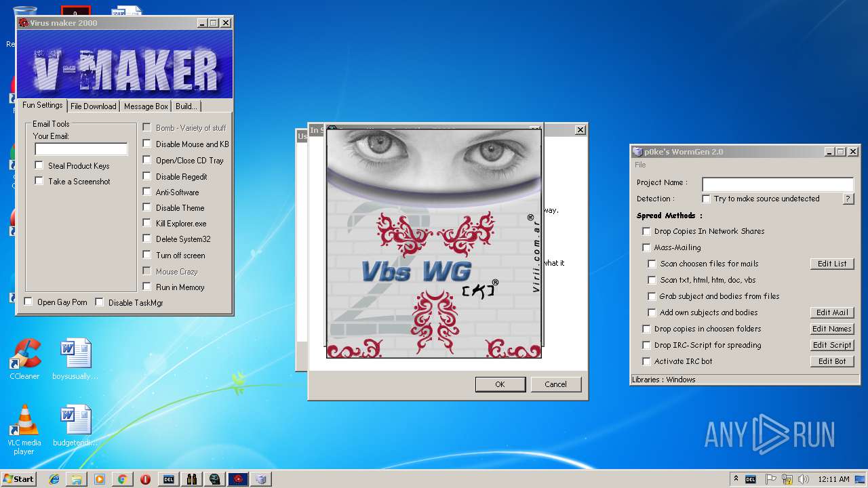Screen dimensions: 868x488
Task: Check the Disable Regedit box
Action: [147, 176]
